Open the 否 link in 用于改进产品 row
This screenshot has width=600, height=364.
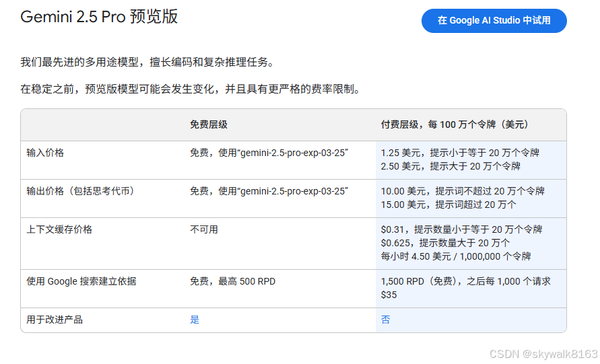coord(385,320)
